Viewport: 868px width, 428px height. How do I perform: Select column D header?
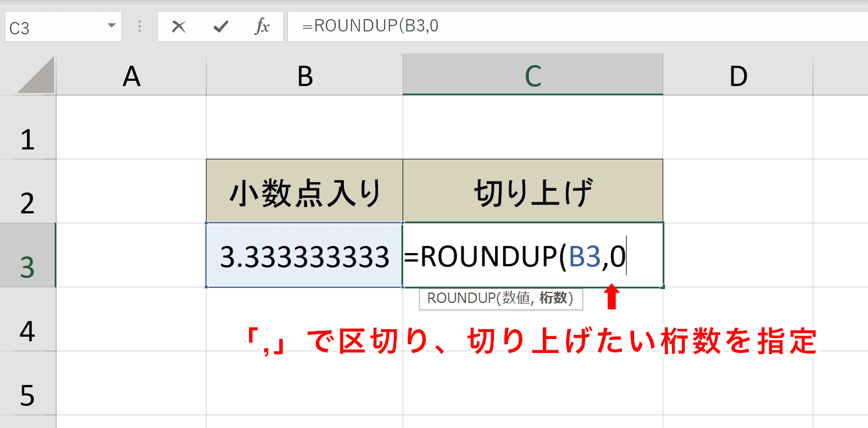[x=738, y=76]
